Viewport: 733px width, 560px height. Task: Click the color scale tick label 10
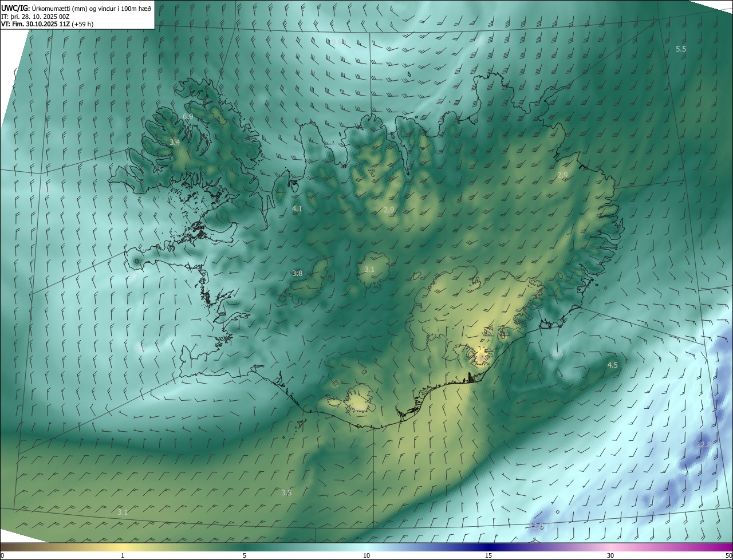pos(366,555)
